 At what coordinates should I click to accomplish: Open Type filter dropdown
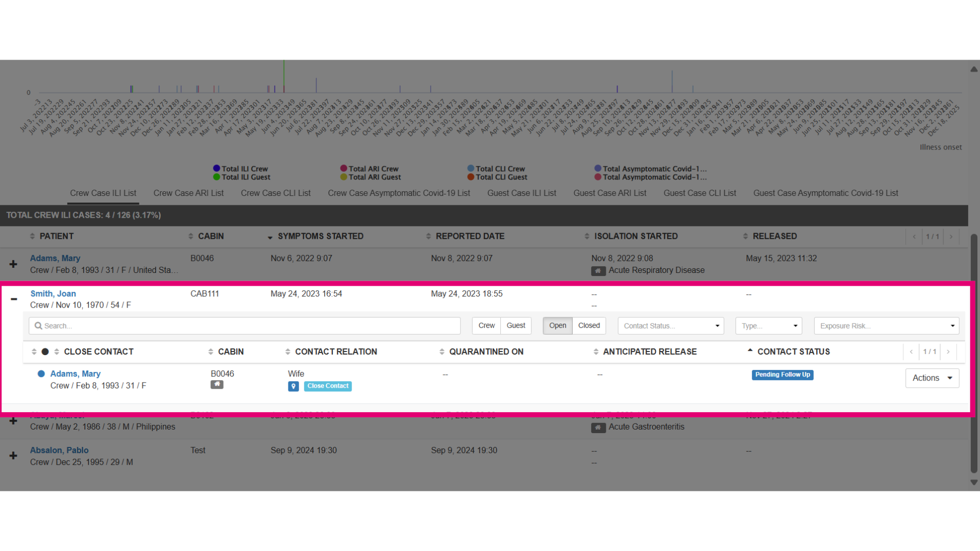pyautogui.click(x=769, y=326)
